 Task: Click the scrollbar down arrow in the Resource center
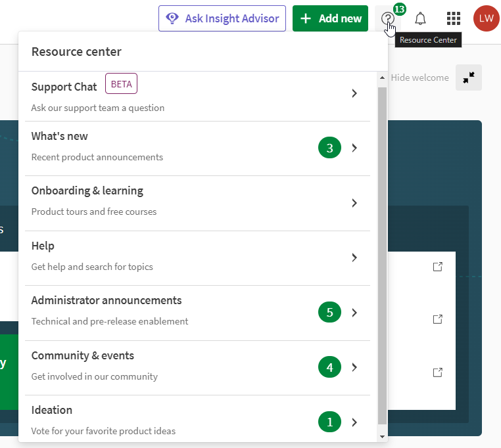point(382,437)
